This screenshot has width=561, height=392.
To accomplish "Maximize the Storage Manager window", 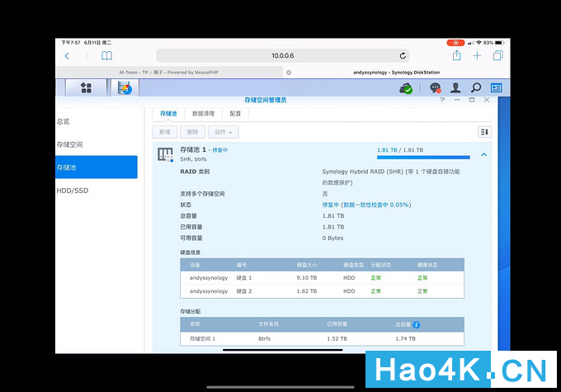I will point(472,100).
